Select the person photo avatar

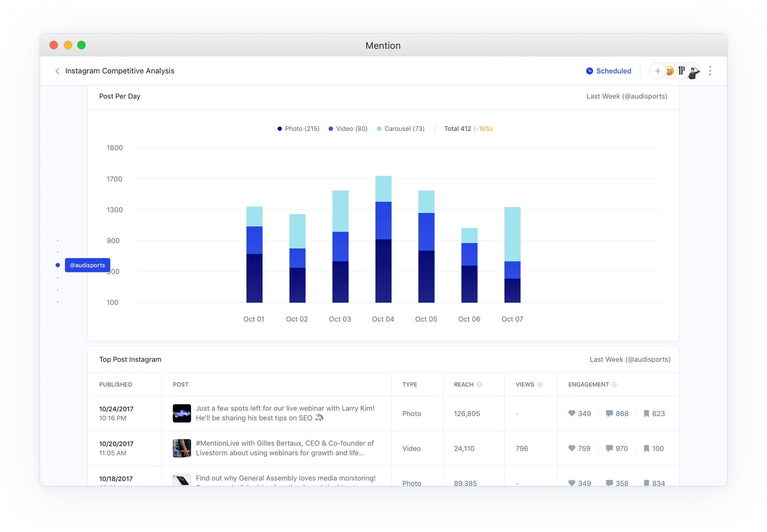(693, 71)
